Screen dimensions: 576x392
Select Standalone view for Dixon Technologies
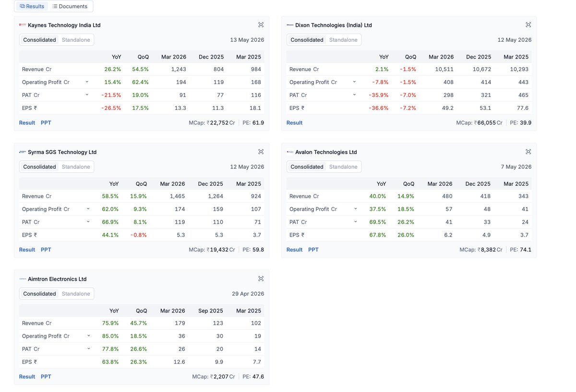pyautogui.click(x=343, y=40)
